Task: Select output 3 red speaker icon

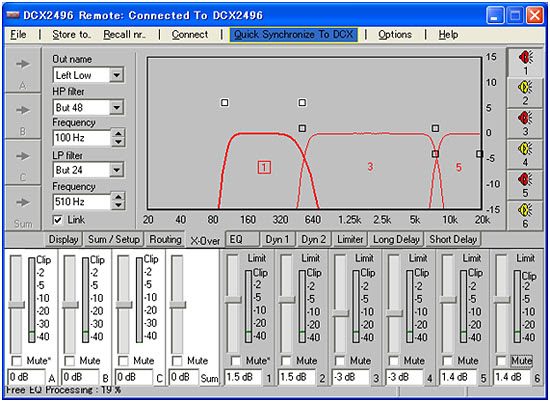Action: (x=525, y=123)
